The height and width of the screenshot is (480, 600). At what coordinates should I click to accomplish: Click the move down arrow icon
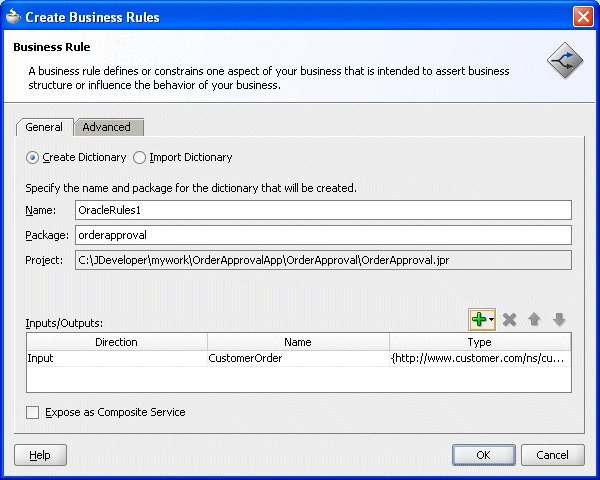[x=559, y=319]
